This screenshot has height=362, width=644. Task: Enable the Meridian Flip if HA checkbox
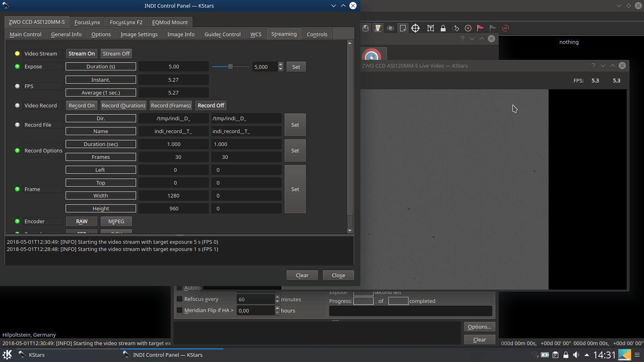[x=180, y=310]
